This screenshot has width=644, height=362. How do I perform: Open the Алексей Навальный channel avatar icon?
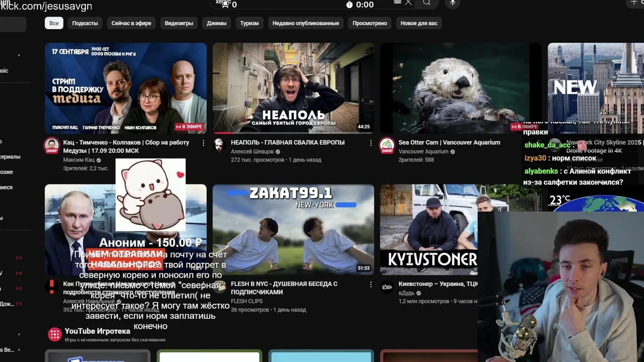tap(51, 287)
